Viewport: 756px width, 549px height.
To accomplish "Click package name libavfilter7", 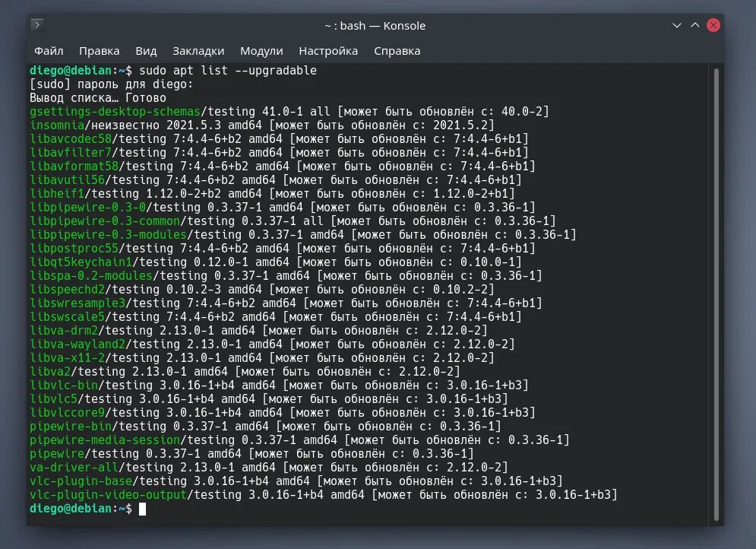I will tap(71, 152).
